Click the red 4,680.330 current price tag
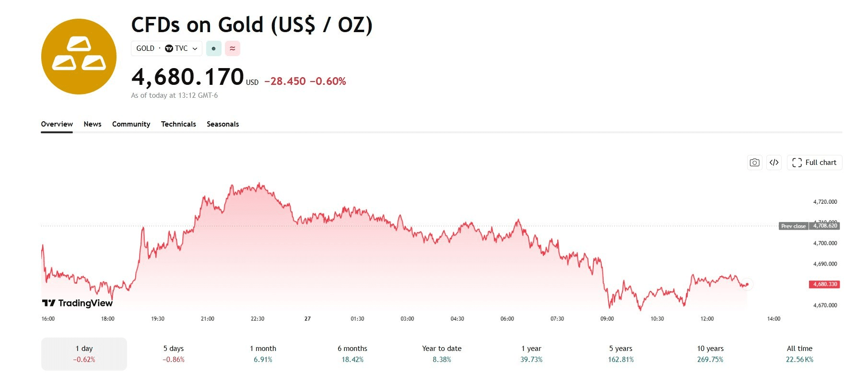This screenshot has width=868, height=373. (x=825, y=284)
